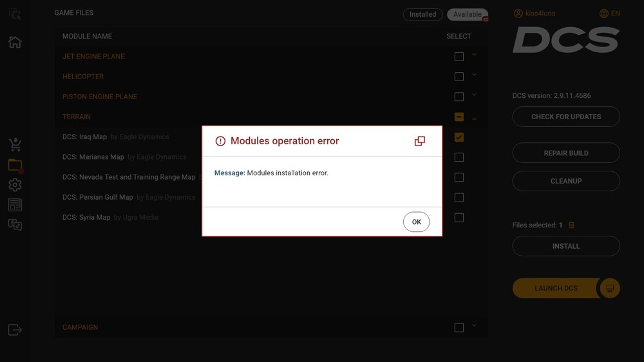The height and width of the screenshot is (362, 644).
Task: Copy error details with the copy icon
Action: click(420, 141)
